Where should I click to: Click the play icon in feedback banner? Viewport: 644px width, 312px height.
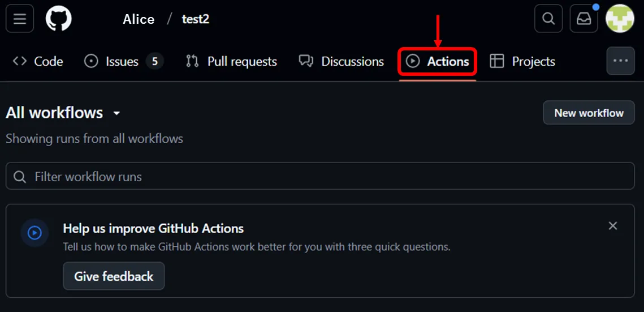point(34,233)
